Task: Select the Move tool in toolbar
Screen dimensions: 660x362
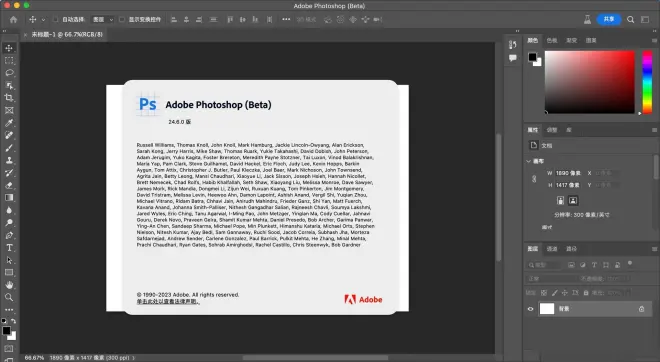Action: [9, 48]
